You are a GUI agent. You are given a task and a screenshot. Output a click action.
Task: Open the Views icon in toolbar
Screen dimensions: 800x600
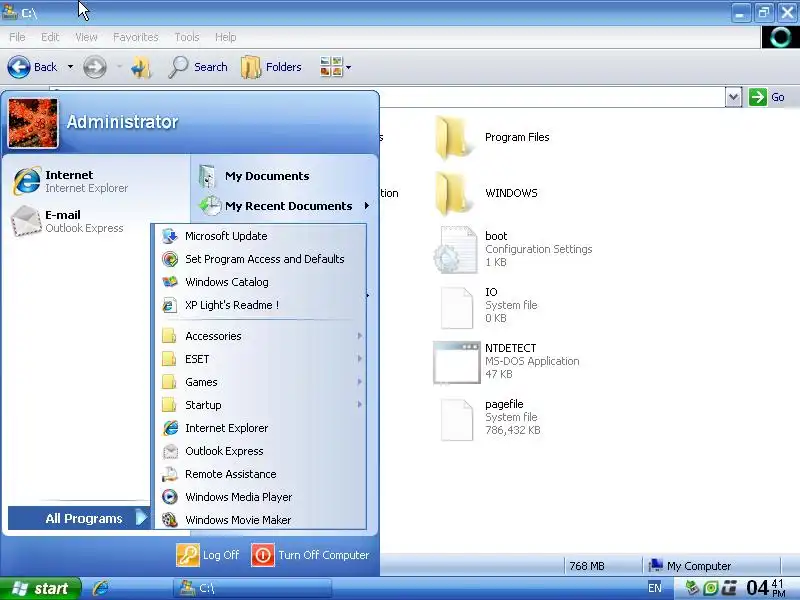[331, 67]
